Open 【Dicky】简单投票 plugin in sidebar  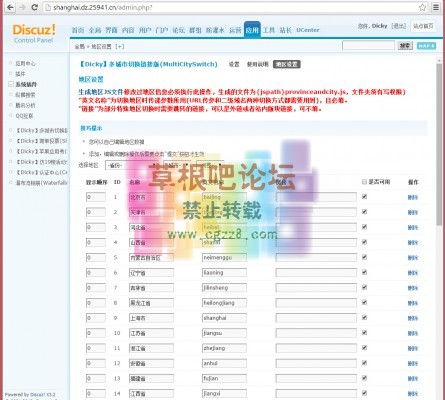point(41,141)
